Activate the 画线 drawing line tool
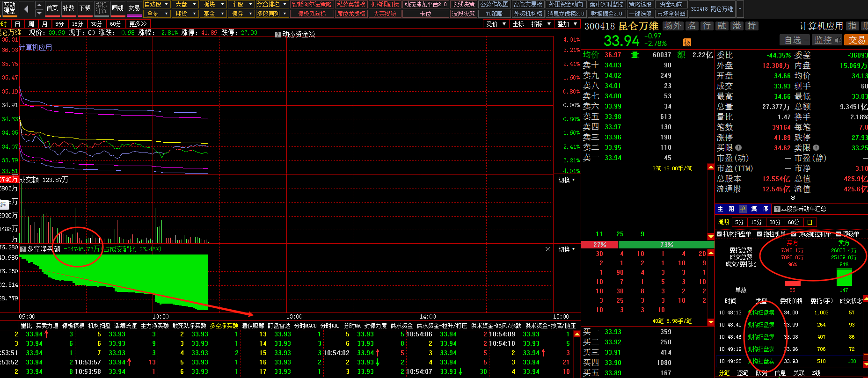 click(x=117, y=8)
